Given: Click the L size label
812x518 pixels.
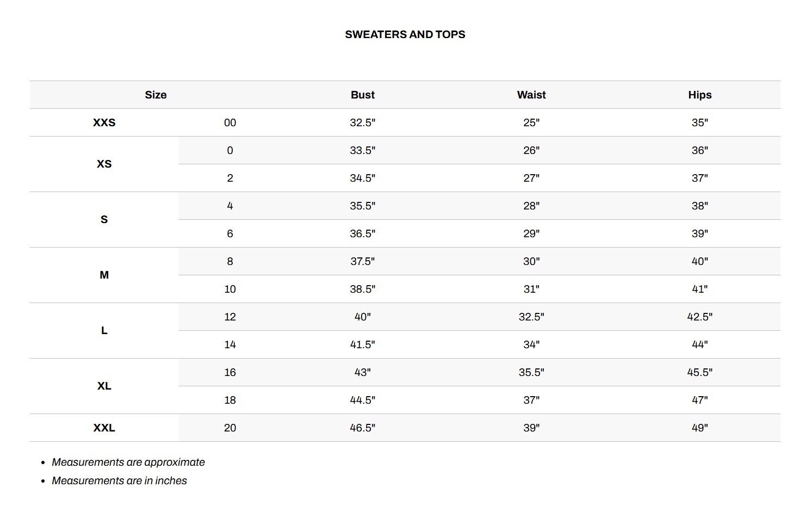Looking at the screenshot, I should [104, 330].
